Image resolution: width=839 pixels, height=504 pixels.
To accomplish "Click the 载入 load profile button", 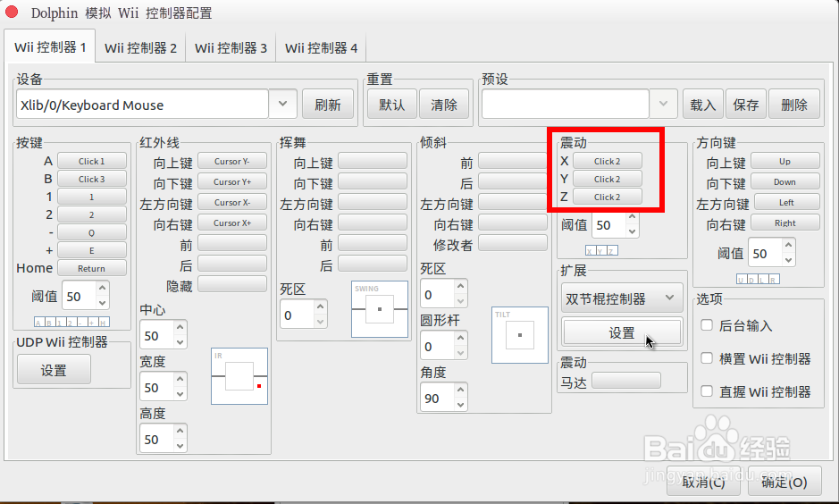I will pyautogui.click(x=702, y=105).
